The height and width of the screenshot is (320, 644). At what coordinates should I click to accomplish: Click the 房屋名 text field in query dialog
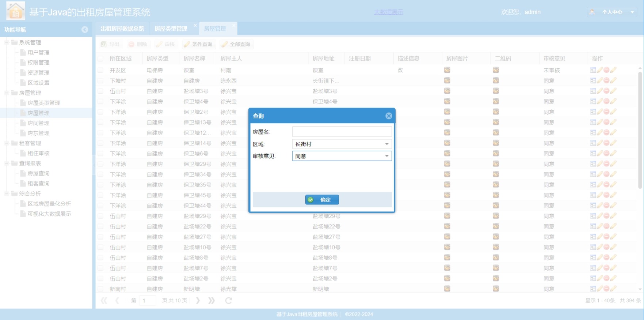342,132
